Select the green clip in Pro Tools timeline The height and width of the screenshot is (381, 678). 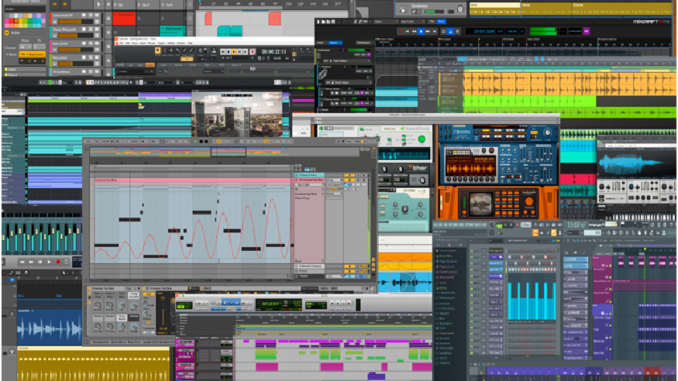(x=265, y=354)
